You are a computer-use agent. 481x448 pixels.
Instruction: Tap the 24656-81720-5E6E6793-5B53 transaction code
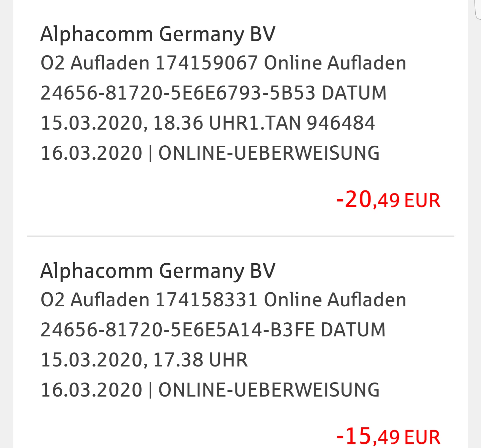[x=178, y=93]
